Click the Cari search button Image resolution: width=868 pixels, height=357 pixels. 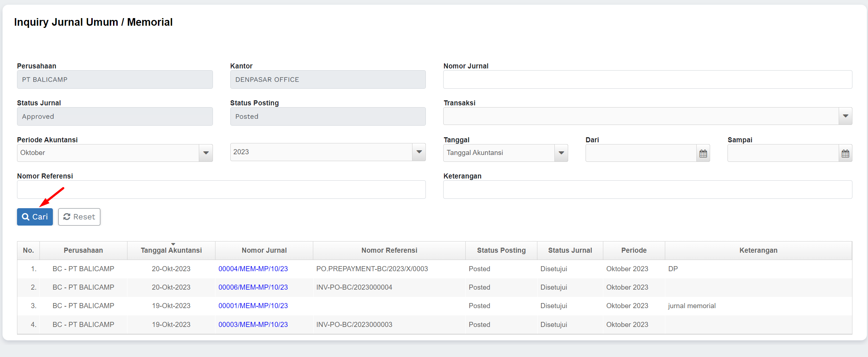click(35, 217)
